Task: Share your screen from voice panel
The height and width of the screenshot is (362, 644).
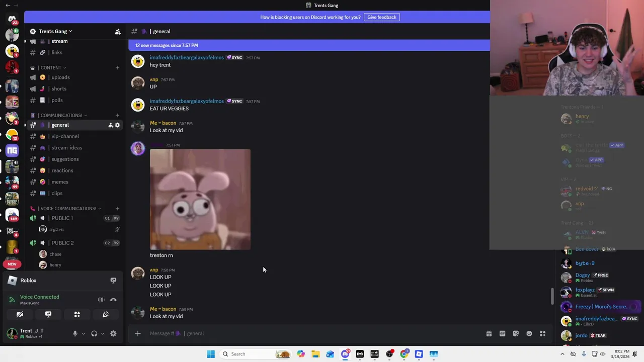Action: tap(48, 314)
